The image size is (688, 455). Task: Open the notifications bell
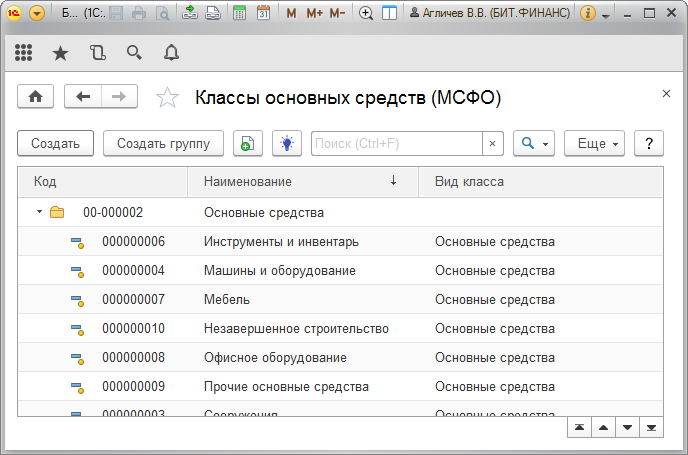click(171, 53)
